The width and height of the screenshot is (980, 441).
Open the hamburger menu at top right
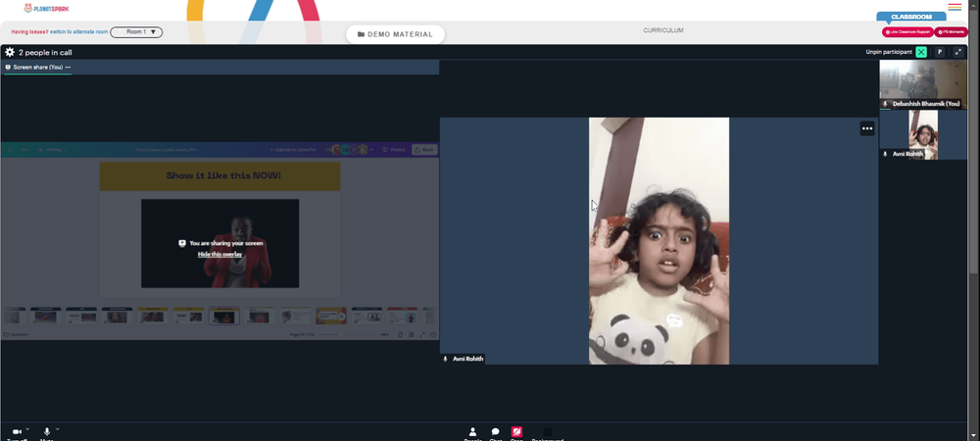(955, 8)
